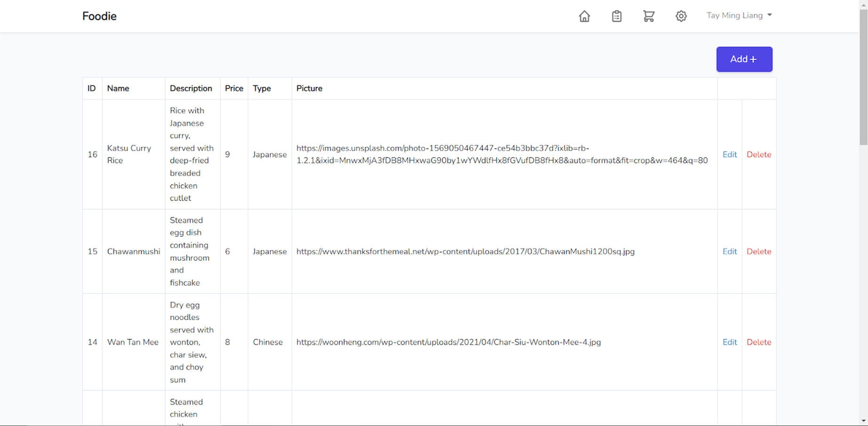The width and height of the screenshot is (868, 426).
Task: Expand the Tay Ming Liang user dropdown
Action: (739, 16)
